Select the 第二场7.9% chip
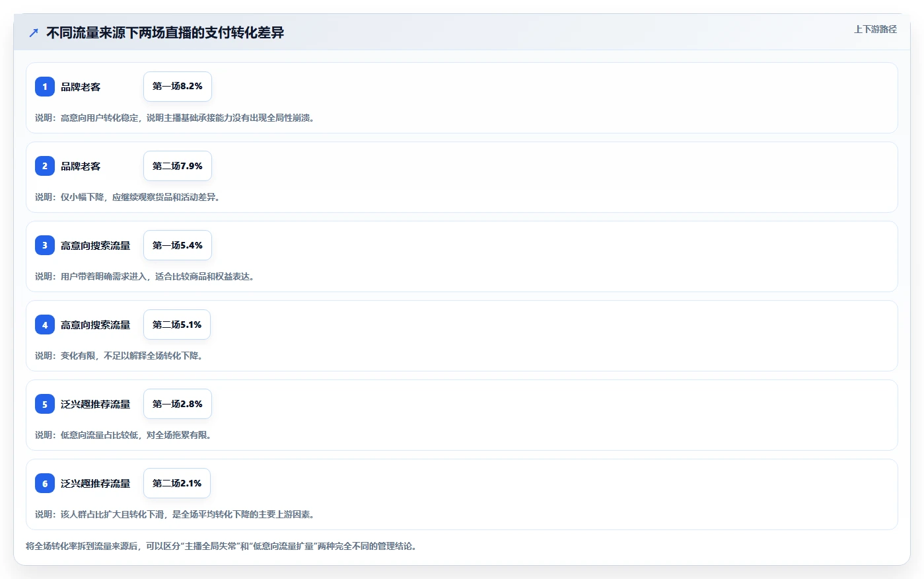924x579 pixels. [178, 166]
